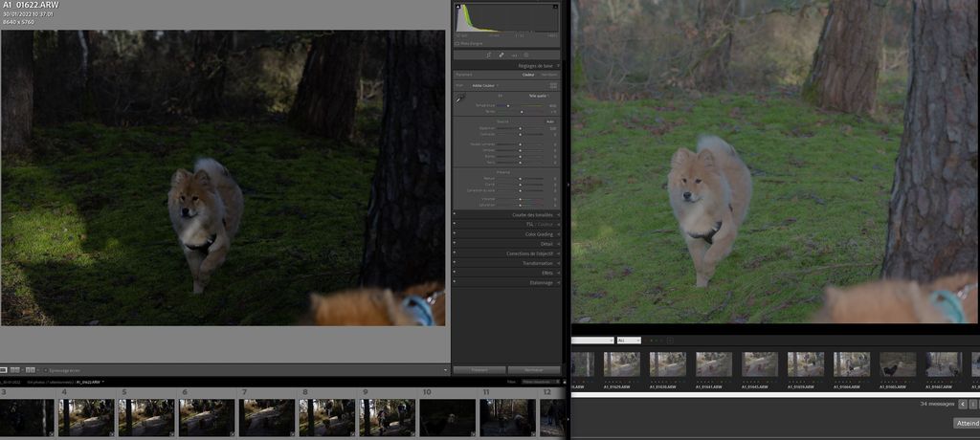Viewport: 980px width, 440px height.
Task: Pick the white balance eyedropper
Action: pos(459,99)
